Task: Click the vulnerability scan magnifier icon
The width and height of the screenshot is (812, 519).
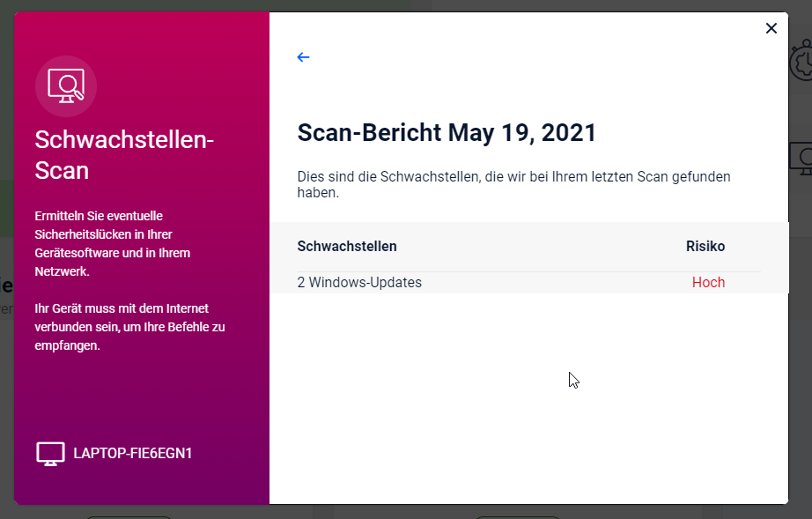Action: click(66, 86)
